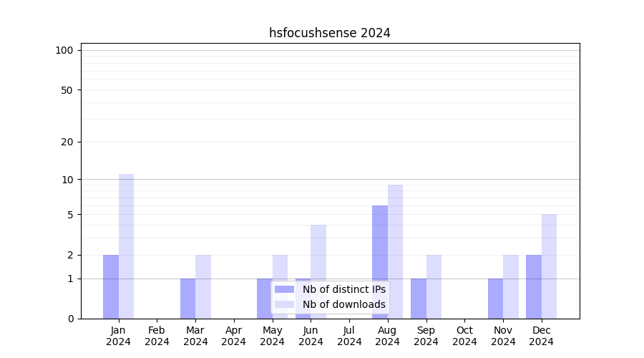Click the 'Oct 2024' x-axis label

[464, 336]
